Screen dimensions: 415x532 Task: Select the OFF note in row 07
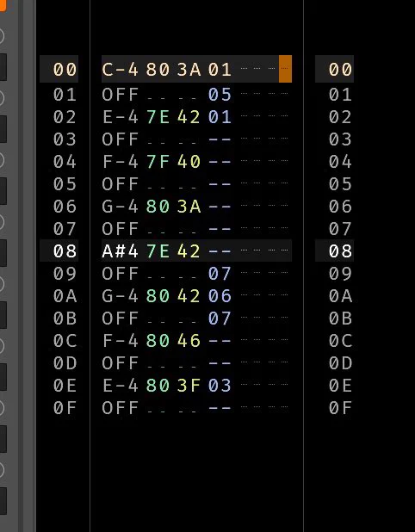(121, 229)
